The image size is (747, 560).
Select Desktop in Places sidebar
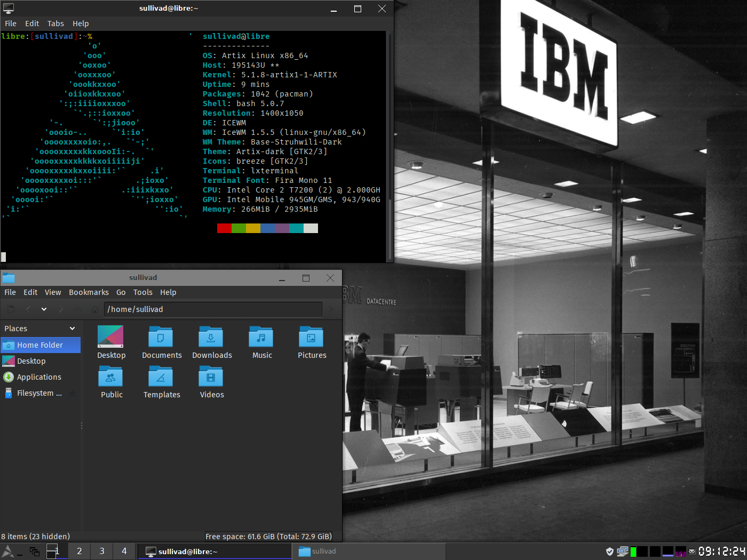[41, 361]
